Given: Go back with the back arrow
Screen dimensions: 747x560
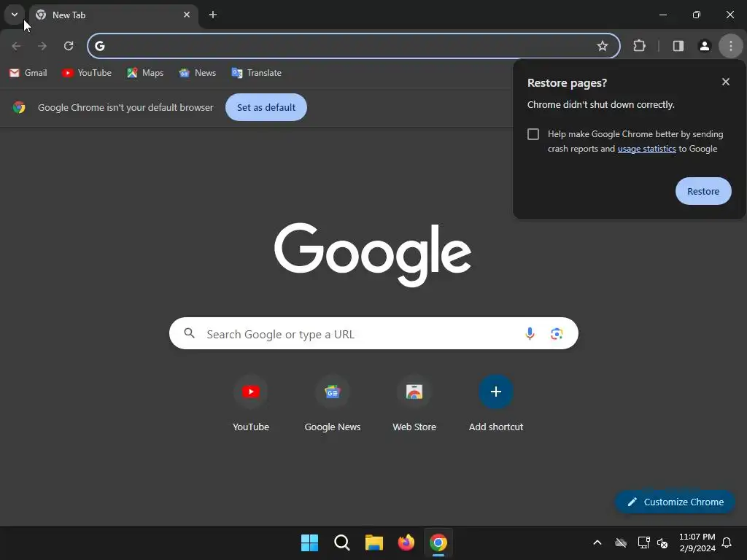Looking at the screenshot, I should (16, 46).
